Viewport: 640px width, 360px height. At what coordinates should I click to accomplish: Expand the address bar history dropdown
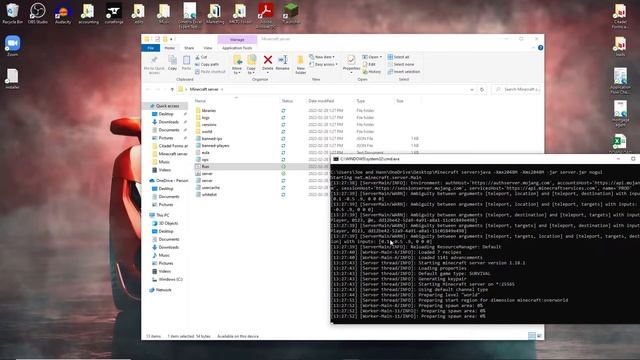point(472,89)
